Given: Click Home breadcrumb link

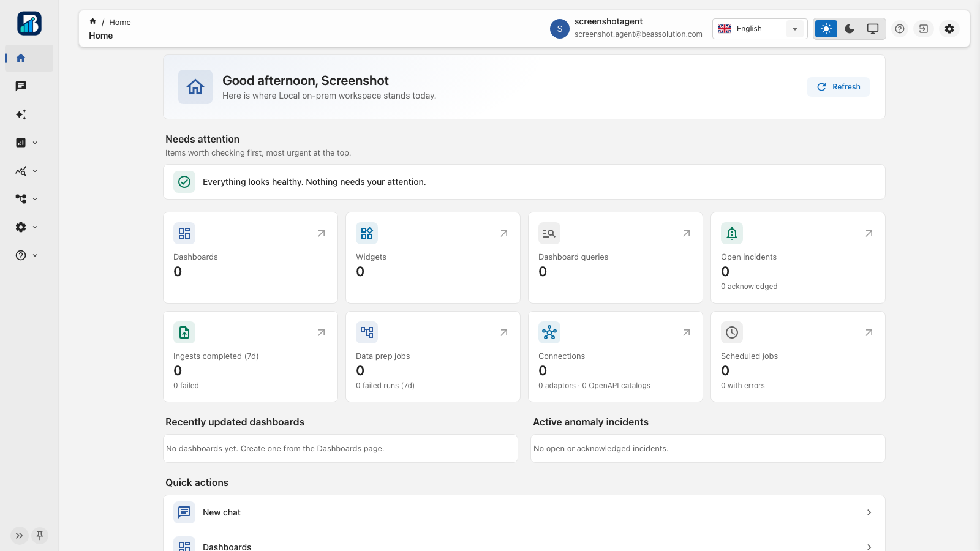Looking at the screenshot, I should click(x=120, y=22).
